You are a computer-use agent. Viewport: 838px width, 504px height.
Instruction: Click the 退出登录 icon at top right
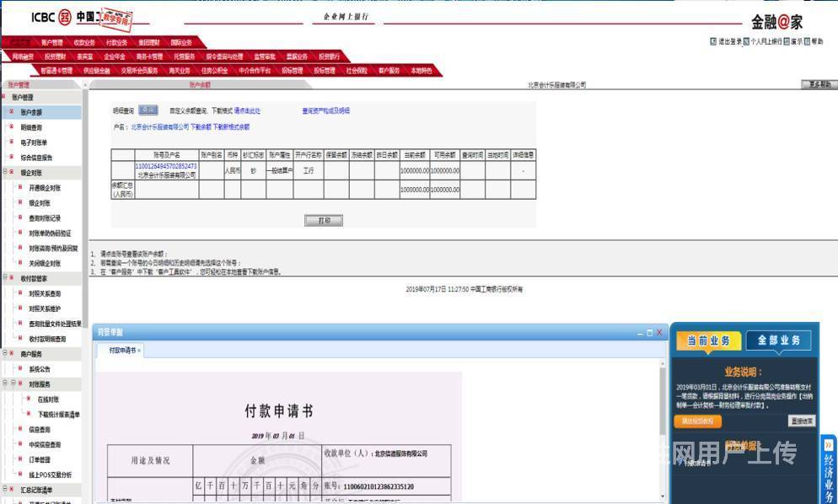713,41
